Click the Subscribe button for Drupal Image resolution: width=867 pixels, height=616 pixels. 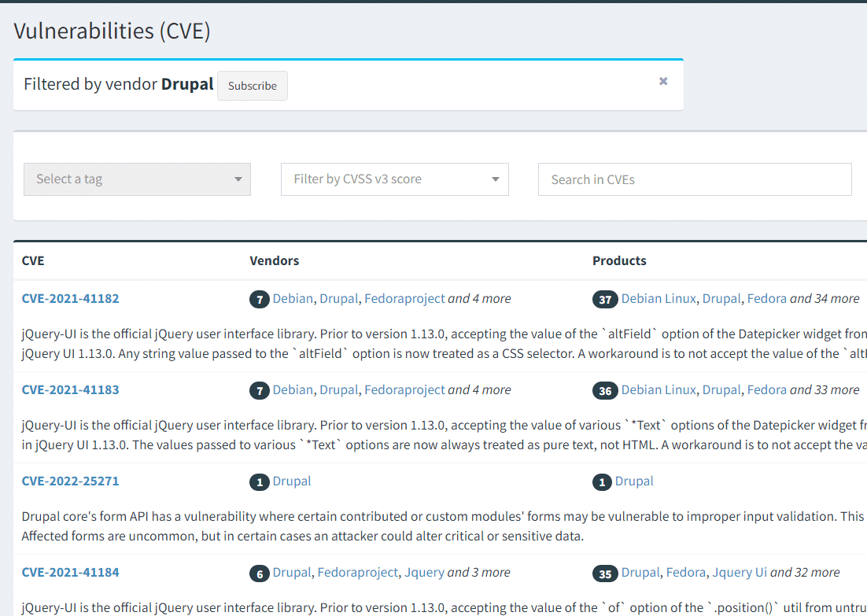point(253,86)
